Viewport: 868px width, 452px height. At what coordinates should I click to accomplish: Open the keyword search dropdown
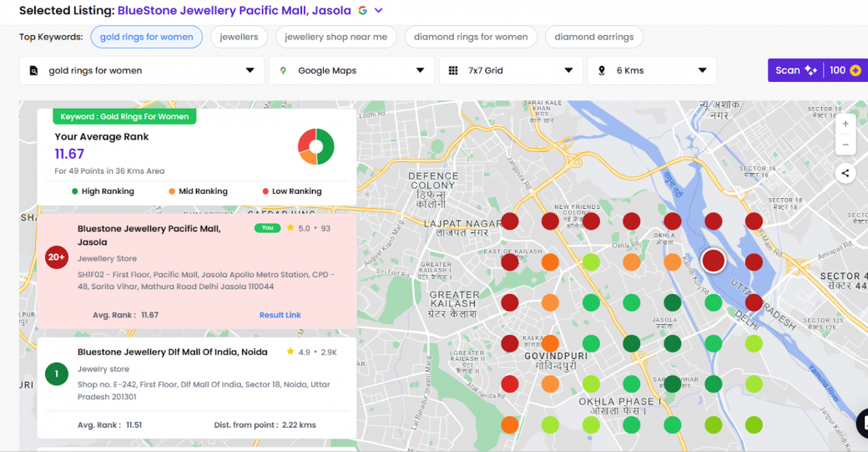pos(142,70)
